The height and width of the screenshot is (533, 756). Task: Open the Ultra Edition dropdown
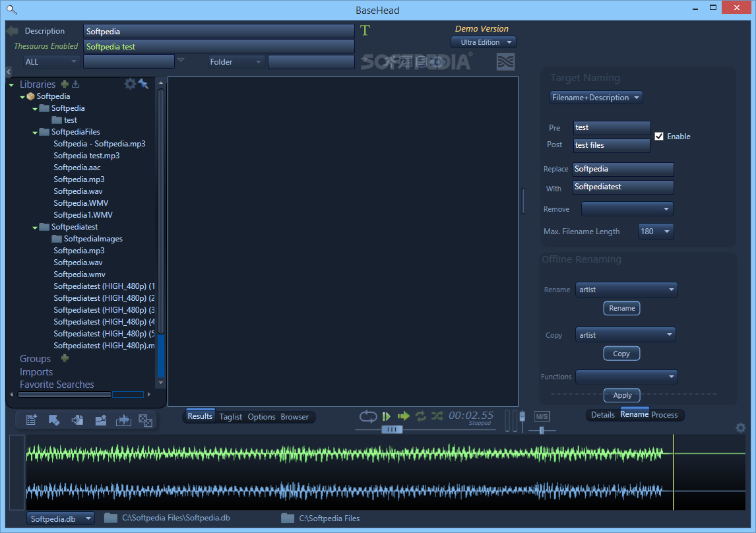click(x=484, y=42)
